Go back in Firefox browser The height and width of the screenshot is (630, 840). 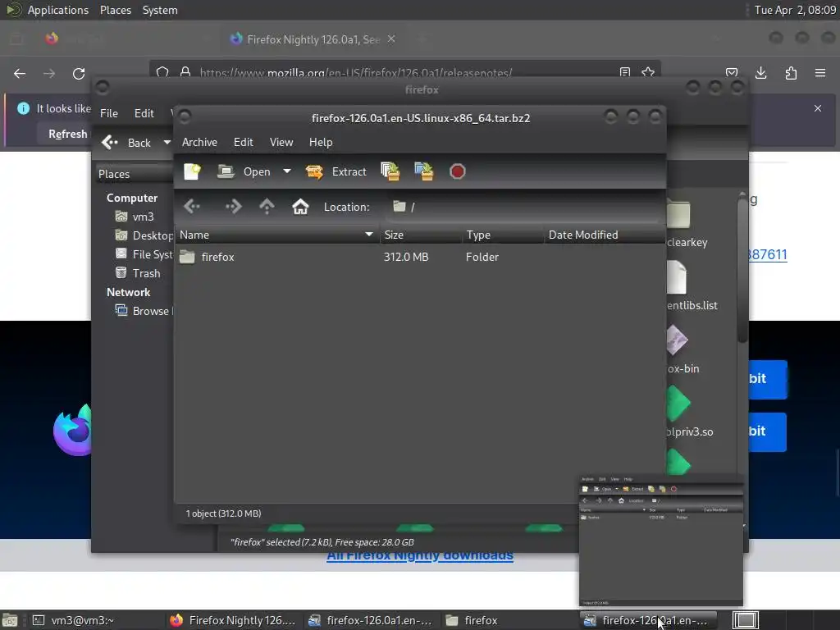point(20,73)
